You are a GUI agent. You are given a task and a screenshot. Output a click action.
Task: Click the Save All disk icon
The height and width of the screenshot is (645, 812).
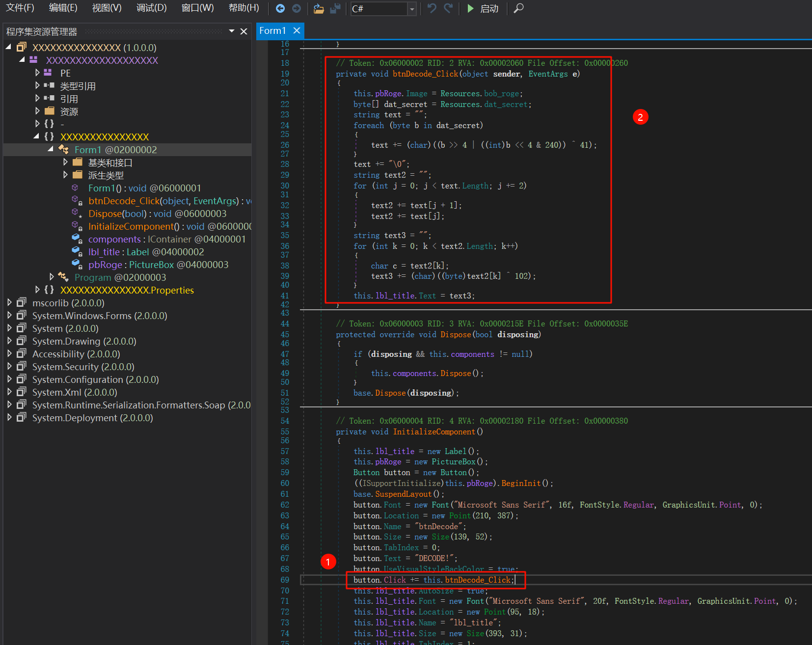click(335, 8)
